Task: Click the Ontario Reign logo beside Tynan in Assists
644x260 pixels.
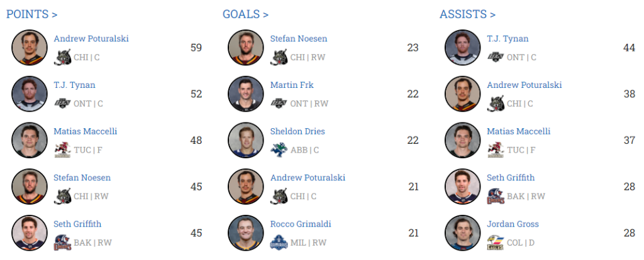Action: pos(496,57)
